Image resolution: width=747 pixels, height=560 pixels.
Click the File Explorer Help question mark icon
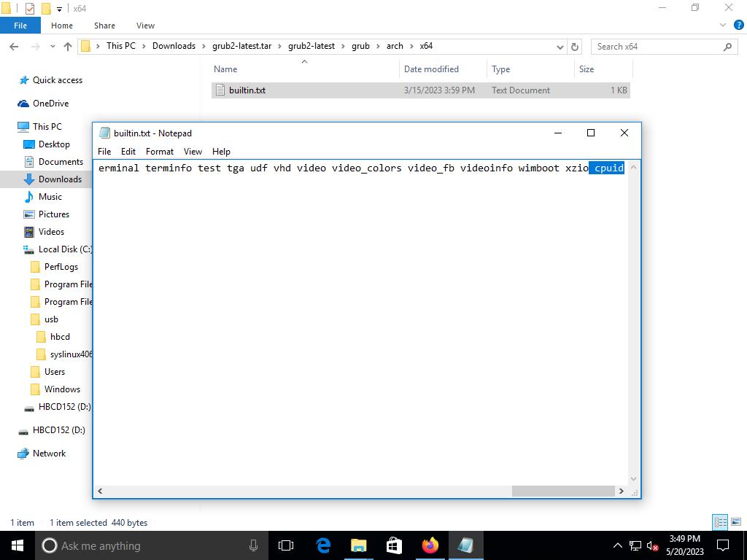tap(736, 26)
